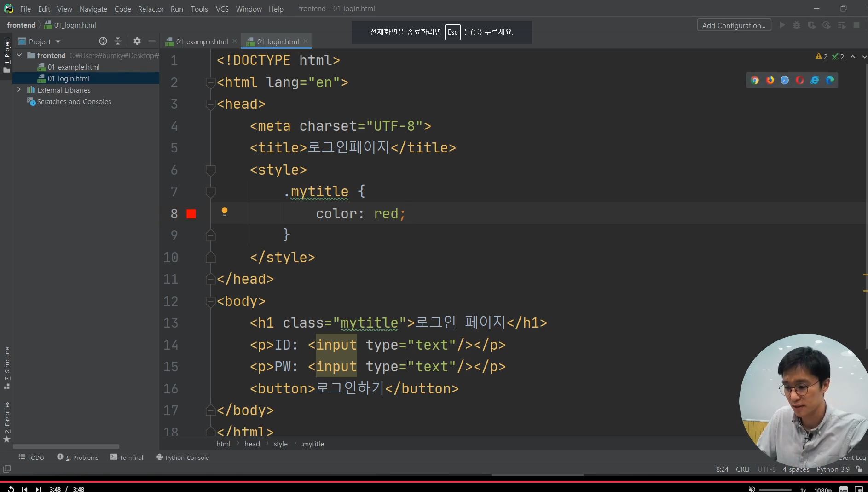Click the Debug bug icon
The width and height of the screenshot is (868, 492).
click(x=797, y=25)
